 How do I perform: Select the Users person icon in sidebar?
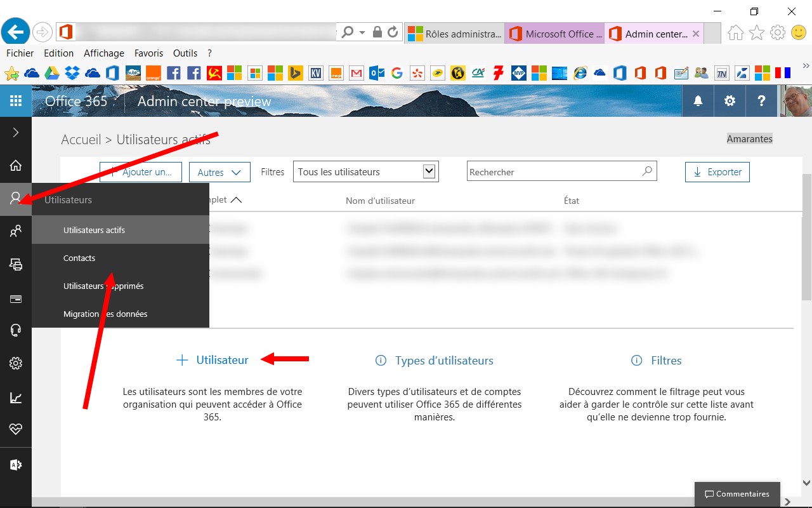pyautogui.click(x=16, y=199)
